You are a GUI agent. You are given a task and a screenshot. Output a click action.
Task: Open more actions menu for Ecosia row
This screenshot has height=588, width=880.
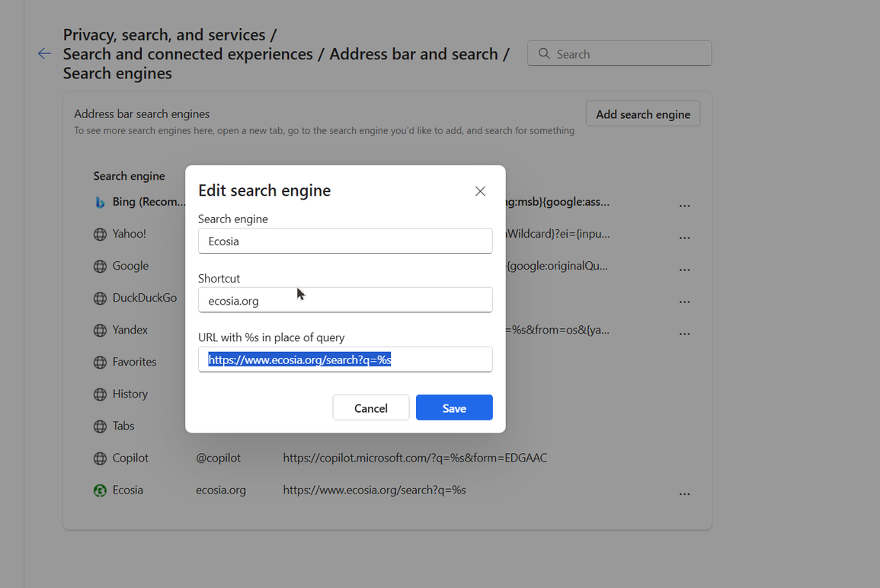pyautogui.click(x=684, y=494)
